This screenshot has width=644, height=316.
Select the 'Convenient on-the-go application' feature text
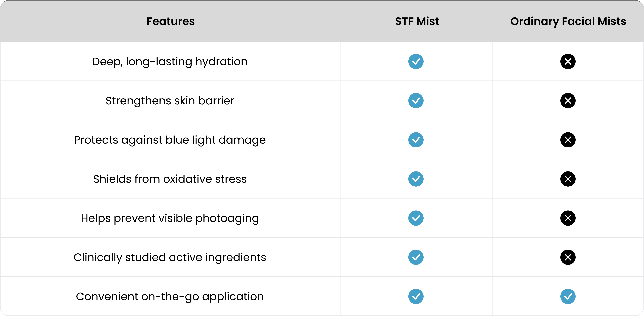[170, 297]
